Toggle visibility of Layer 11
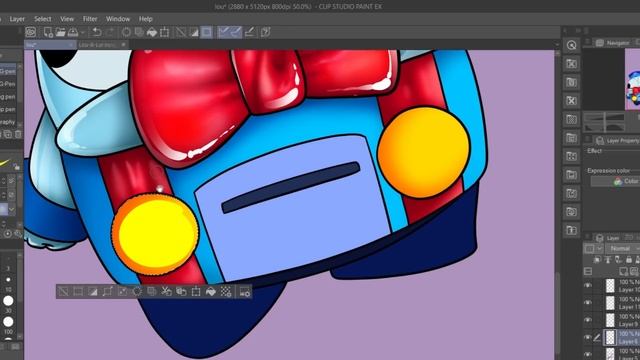640x360 pixels. point(588,302)
